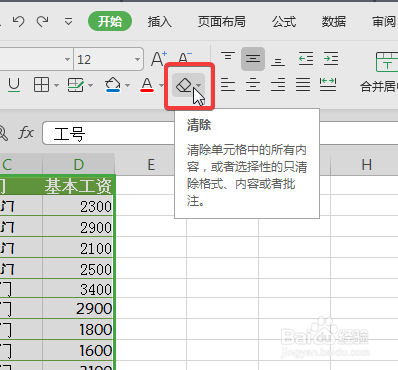The image size is (398, 370).
Task: Click the 基本工资 header cell
Action: (79, 186)
